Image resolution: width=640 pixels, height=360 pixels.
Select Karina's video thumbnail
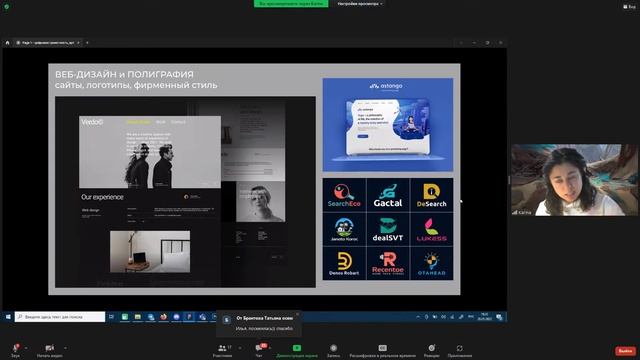point(574,180)
